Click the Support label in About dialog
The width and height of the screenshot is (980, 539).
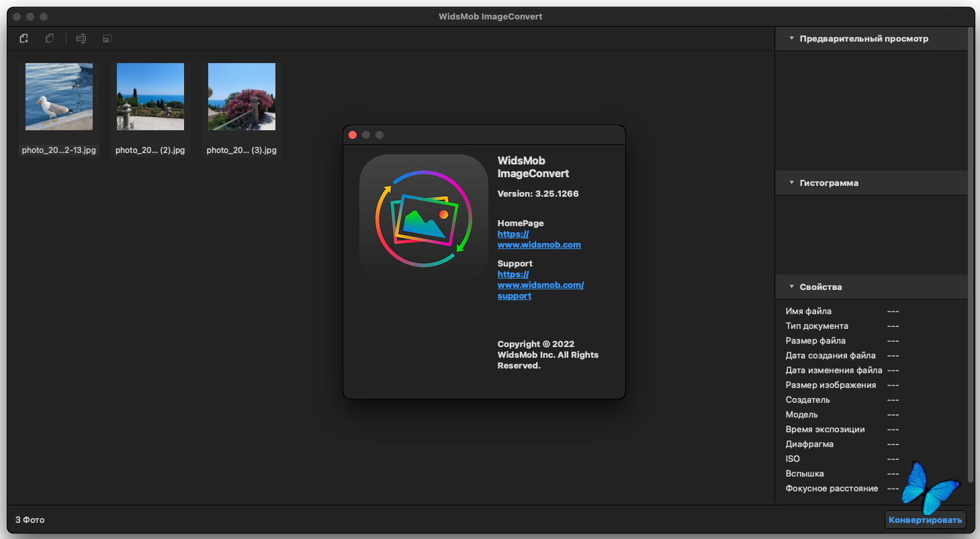point(515,264)
